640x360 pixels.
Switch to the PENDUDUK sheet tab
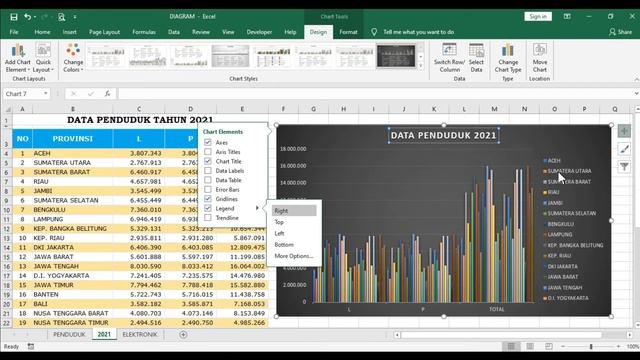69,335
